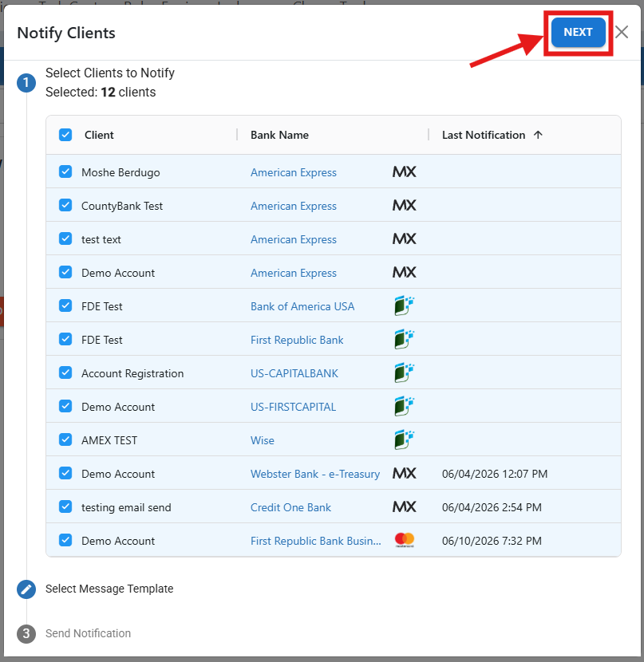Sort by the Bank Name column header
The width and height of the screenshot is (644, 662).
point(279,135)
